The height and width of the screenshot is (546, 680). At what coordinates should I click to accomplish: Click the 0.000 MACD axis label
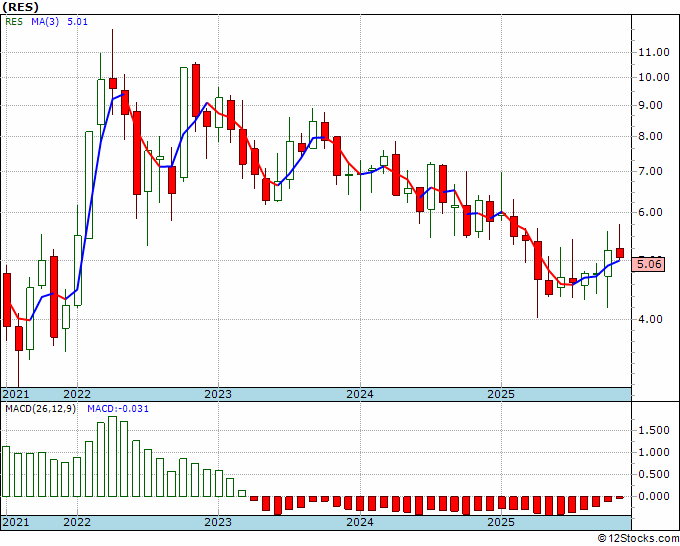654,496
